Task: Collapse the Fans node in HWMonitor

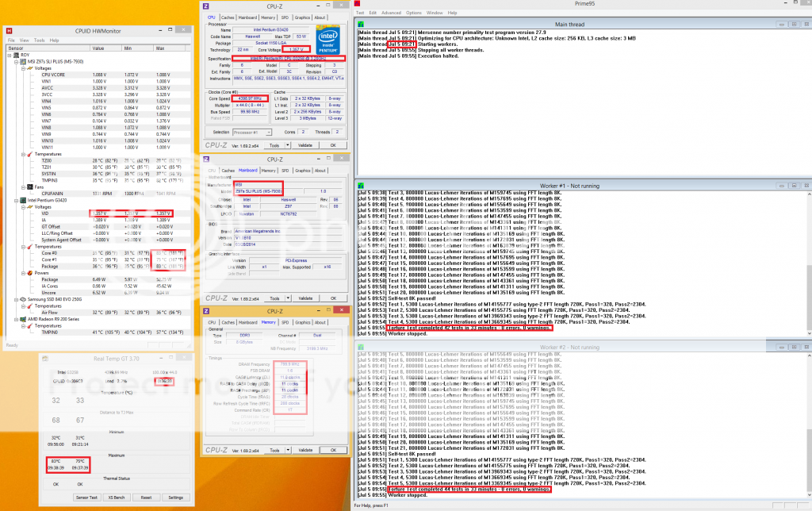Action: point(22,186)
